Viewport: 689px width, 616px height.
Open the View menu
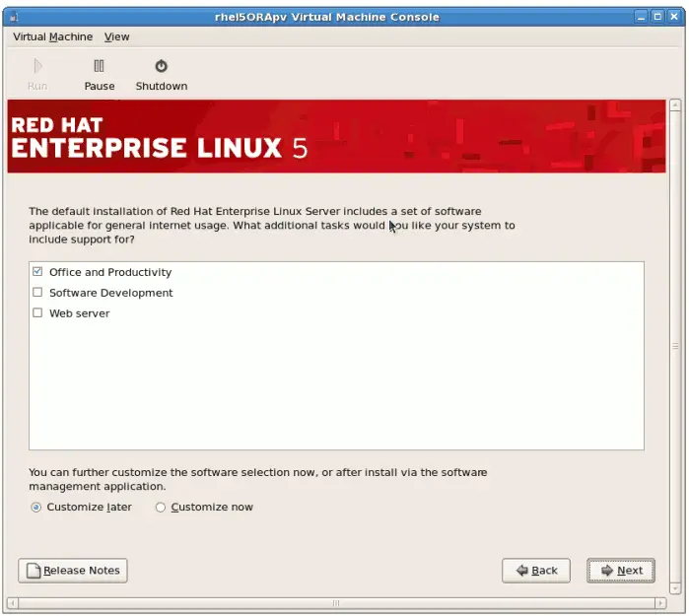point(116,36)
